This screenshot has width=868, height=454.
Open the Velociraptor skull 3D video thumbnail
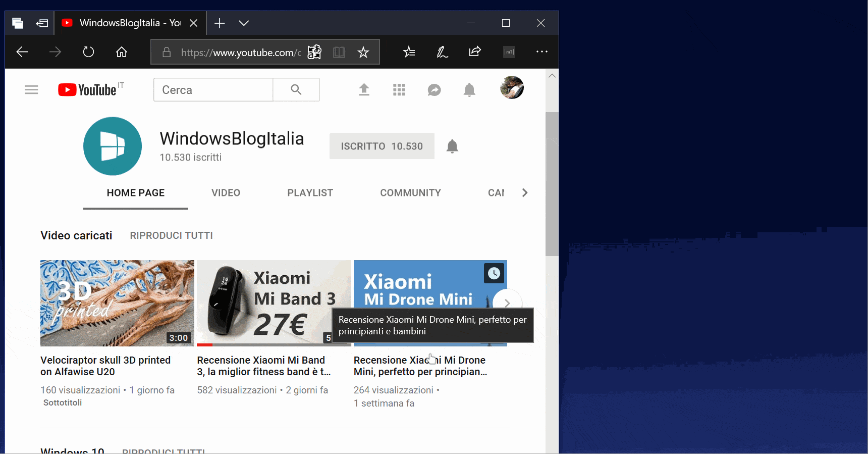117,303
